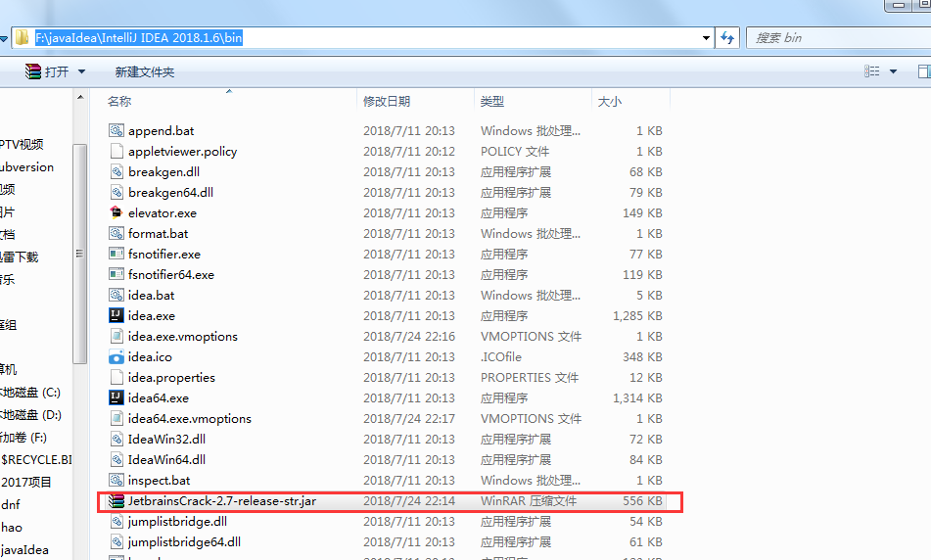The height and width of the screenshot is (560, 931).
Task: Select 本地磁盘 (C:) in navigation pane
Action: point(31,393)
